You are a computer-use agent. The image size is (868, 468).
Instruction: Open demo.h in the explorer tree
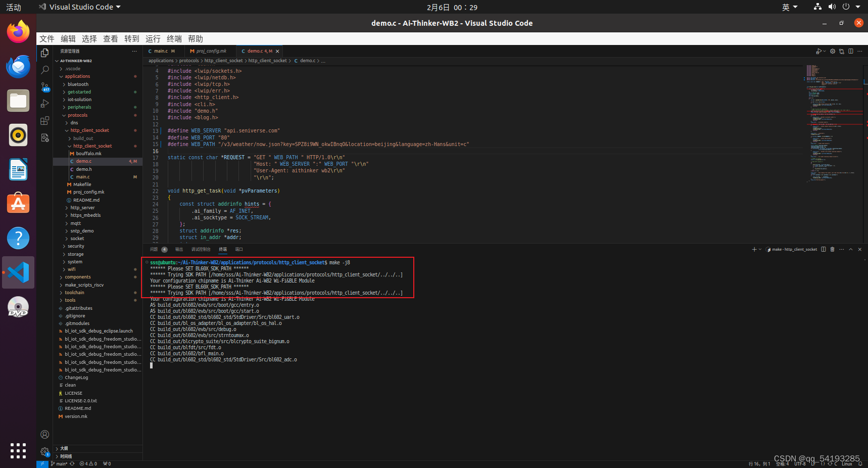click(98, 169)
